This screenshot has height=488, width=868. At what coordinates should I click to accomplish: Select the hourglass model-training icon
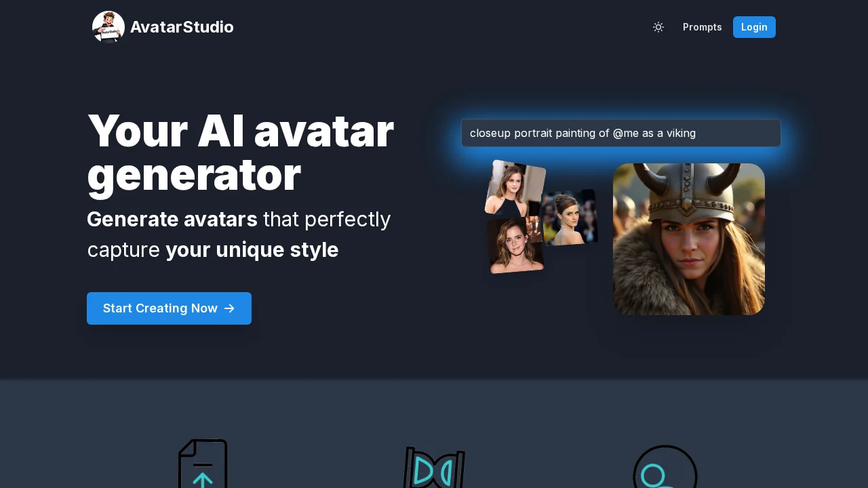tap(434, 468)
